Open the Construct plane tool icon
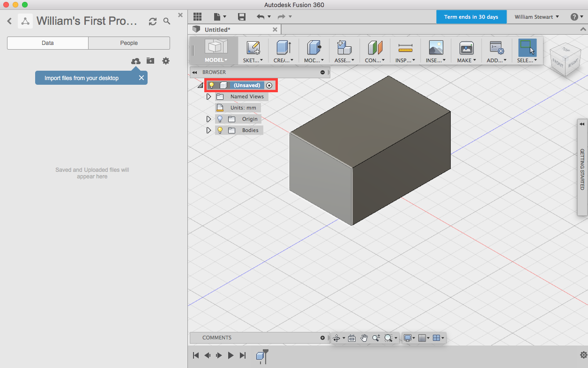This screenshot has width=588, height=368. point(375,48)
